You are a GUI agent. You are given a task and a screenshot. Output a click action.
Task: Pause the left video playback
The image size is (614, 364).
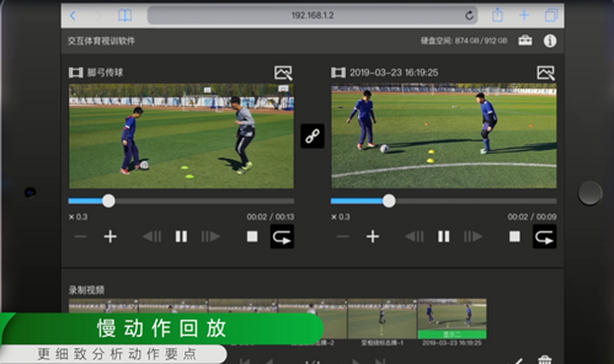181,236
